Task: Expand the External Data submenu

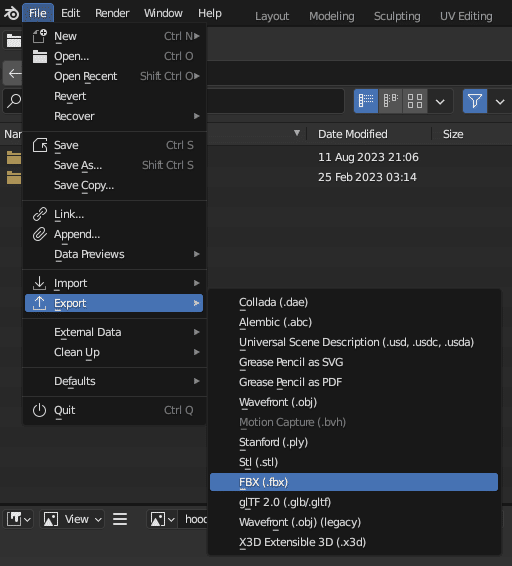Action: pos(114,332)
